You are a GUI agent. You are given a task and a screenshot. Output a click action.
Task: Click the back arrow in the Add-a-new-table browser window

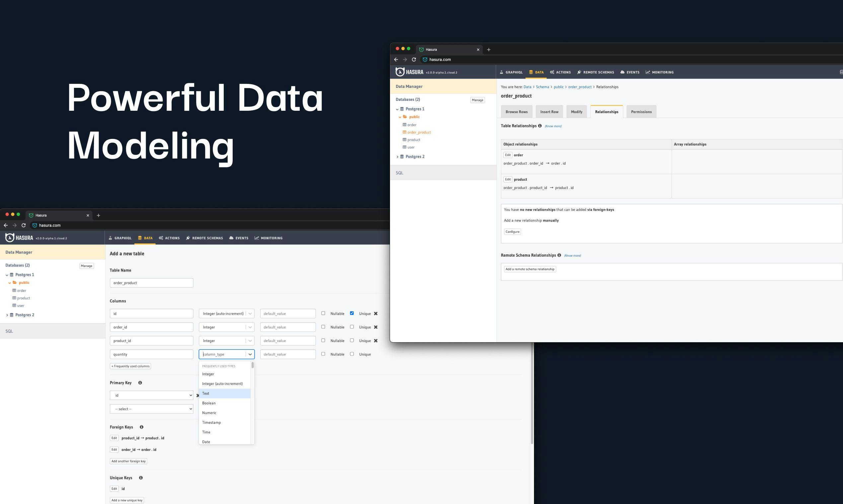[6, 225]
